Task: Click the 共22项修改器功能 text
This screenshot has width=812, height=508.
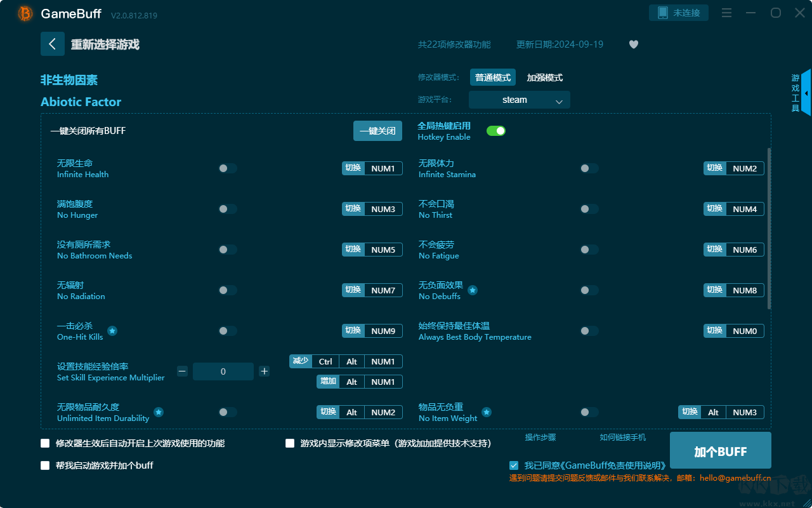Action: (x=454, y=44)
